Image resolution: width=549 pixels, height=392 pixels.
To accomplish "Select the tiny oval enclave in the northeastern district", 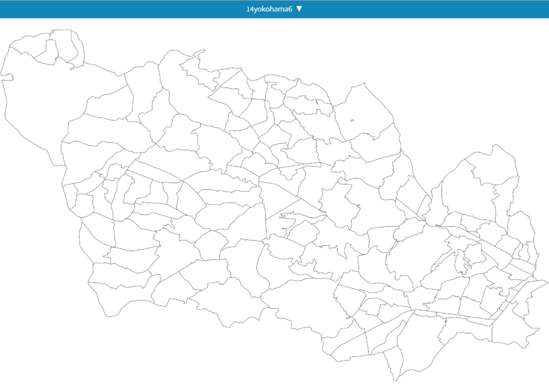I will point(352,121).
